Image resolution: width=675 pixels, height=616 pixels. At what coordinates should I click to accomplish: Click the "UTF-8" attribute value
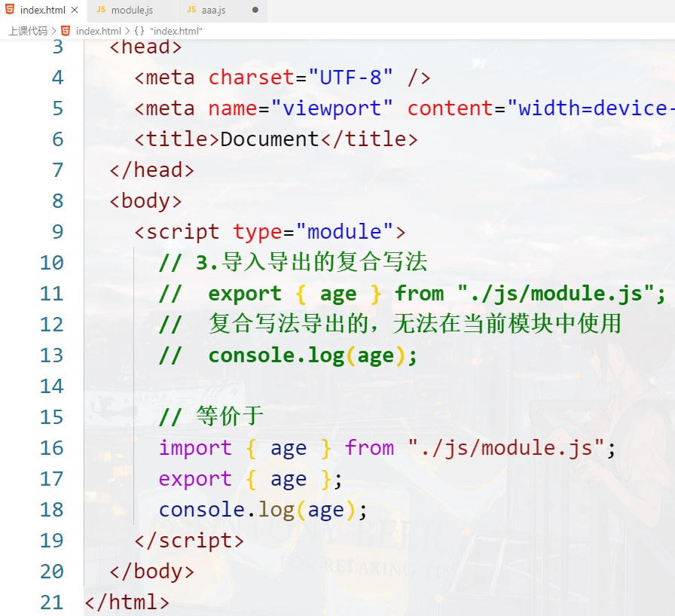click(x=350, y=78)
